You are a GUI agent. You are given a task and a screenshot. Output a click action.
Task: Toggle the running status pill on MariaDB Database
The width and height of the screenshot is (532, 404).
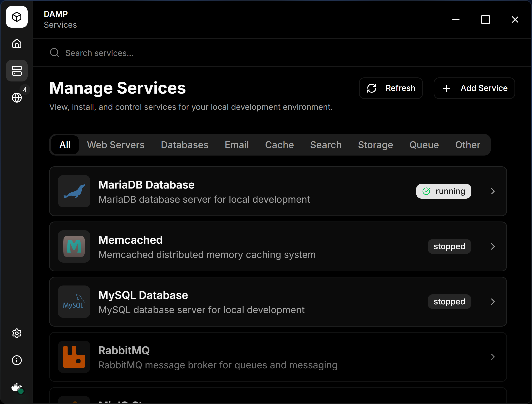tap(444, 191)
